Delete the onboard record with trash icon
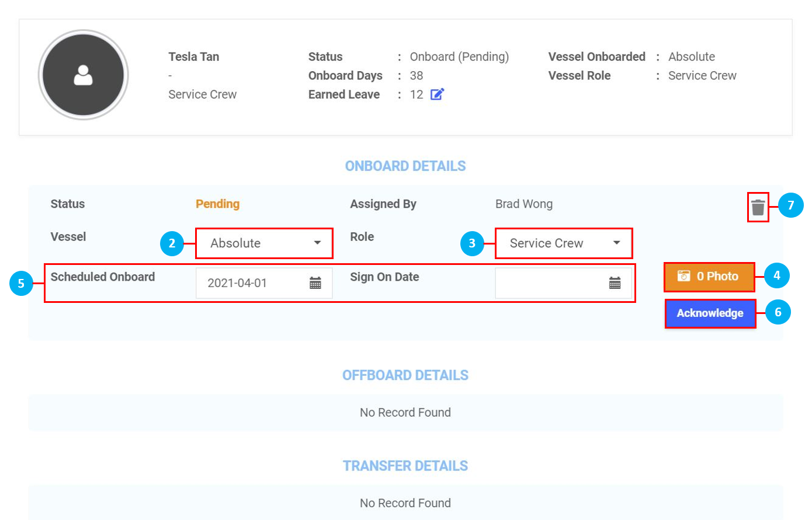 point(758,207)
